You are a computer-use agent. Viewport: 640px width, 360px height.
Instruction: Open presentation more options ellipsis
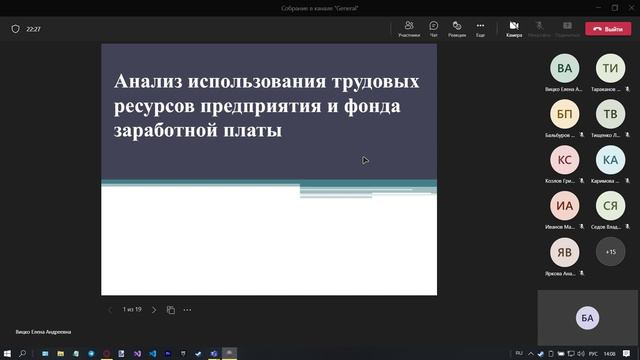tap(187, 310)
